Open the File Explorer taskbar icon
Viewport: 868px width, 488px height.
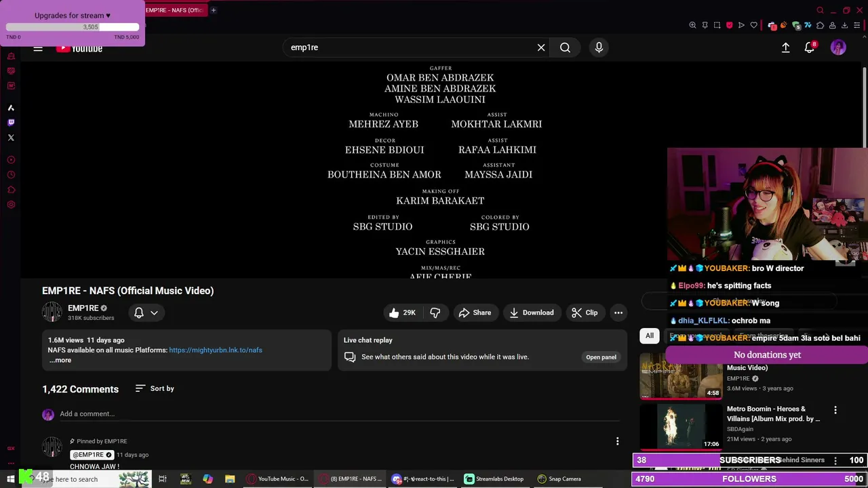pos(230,479)
